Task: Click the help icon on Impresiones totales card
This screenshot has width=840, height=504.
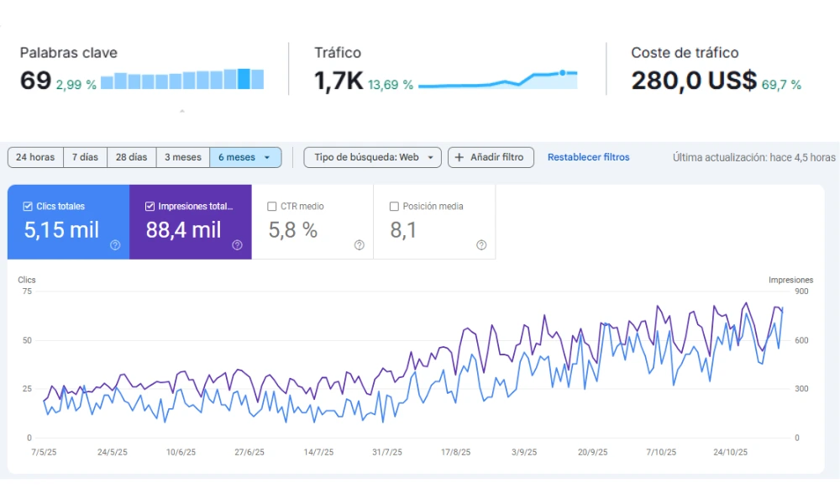Action: (237, 245)
